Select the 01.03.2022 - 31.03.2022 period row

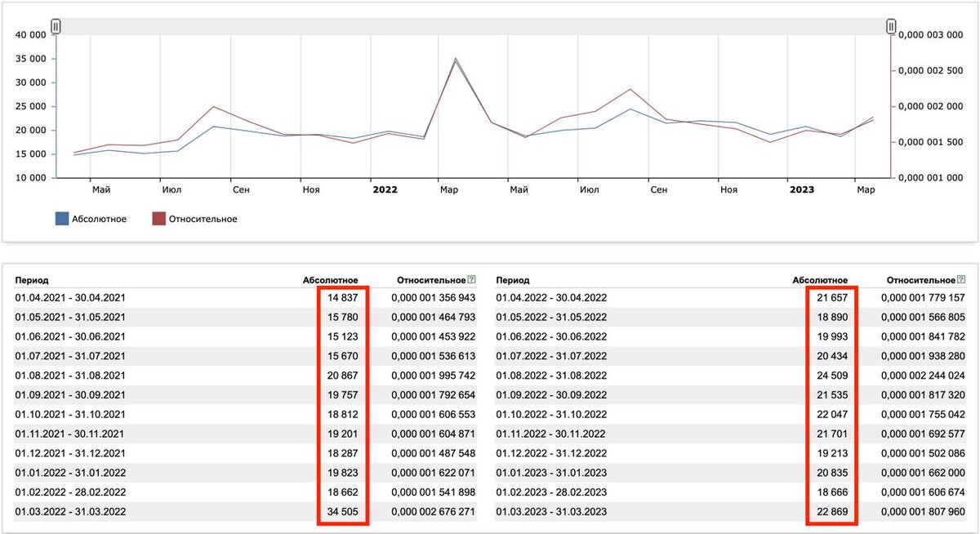pos(245,512)
